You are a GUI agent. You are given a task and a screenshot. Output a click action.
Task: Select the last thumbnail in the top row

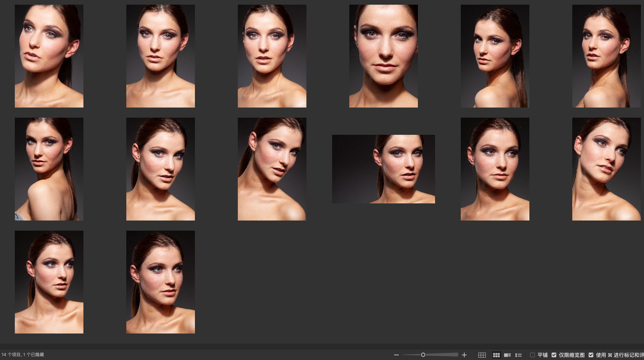tap(606, 56)
